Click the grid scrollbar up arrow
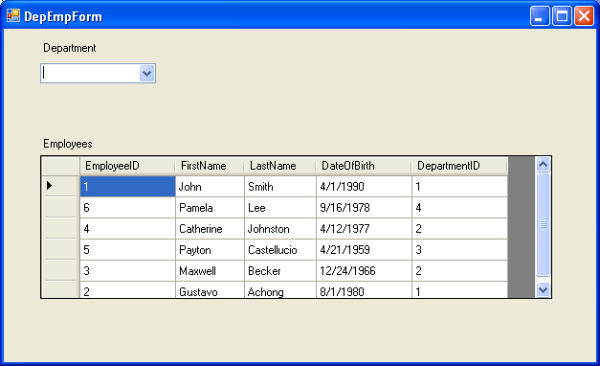This screenshot has height=366, width=600. point(543,165)
